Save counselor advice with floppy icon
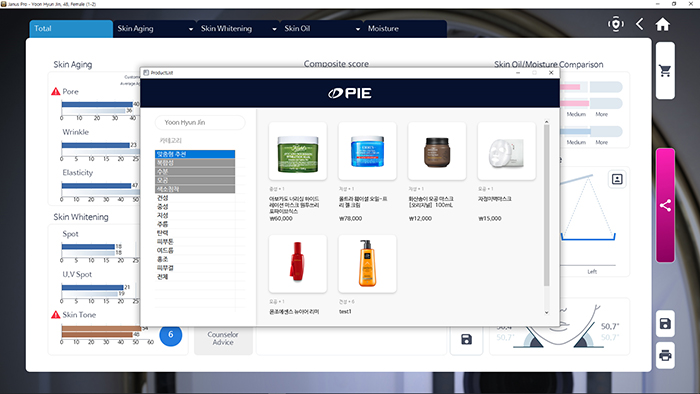This screenshot has width=700, height=394. click(x=466, y=340)
